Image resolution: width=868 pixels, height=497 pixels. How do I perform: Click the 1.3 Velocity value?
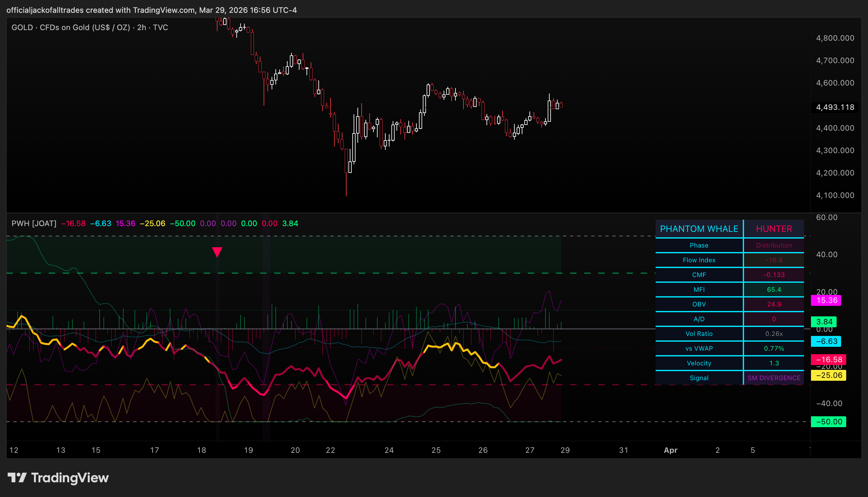click(774, 363)
